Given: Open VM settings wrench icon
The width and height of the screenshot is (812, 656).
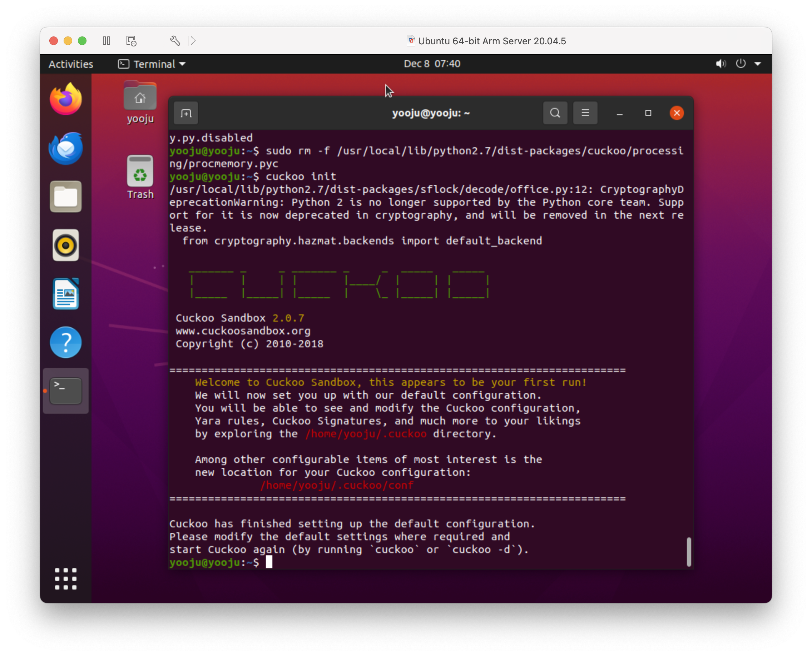Looking at the screenshot, I should [x=175, y=41].
